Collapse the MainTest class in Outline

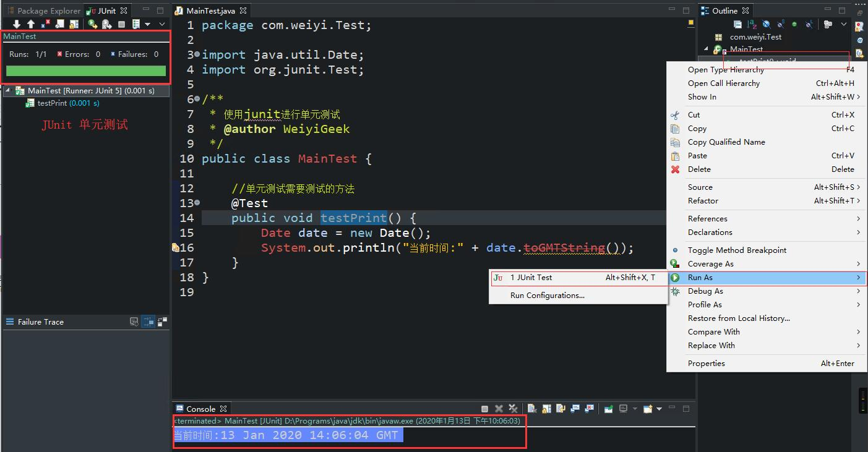(707, 49)
